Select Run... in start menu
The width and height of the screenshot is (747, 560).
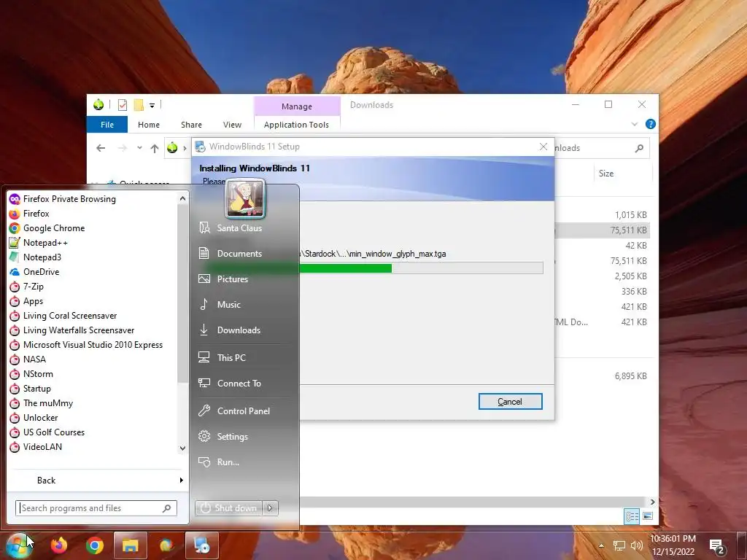click(x=228, y=462)
